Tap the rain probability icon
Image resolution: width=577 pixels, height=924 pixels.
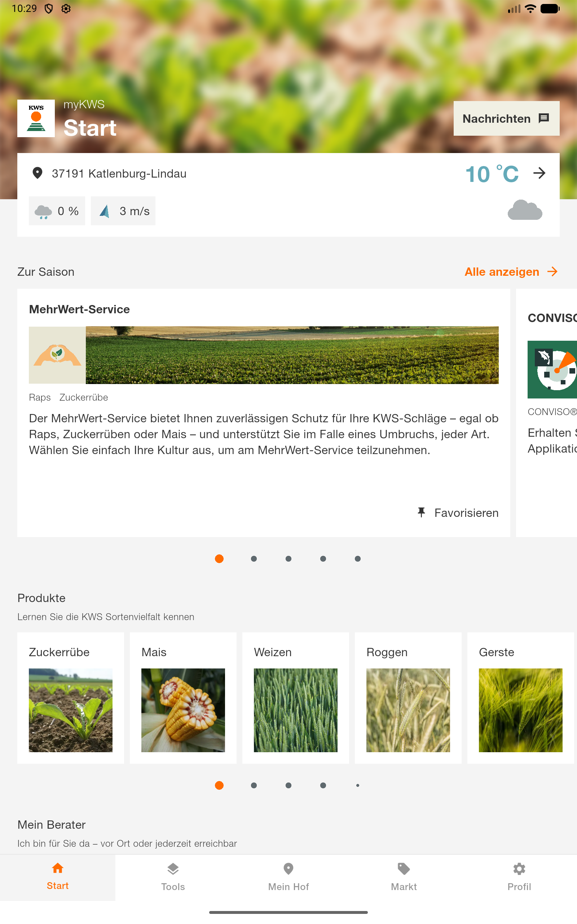pyautogui.click(x=43, y=211)
